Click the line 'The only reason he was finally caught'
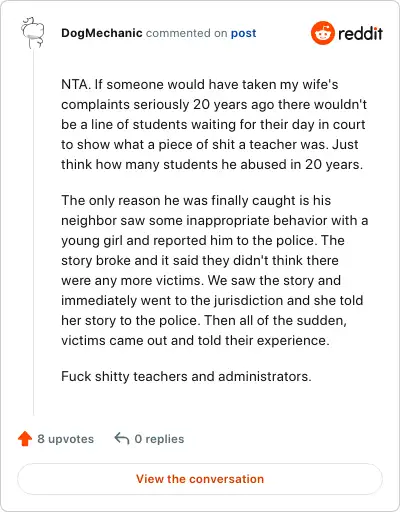400x512 pixels. [x=196, y=201]
